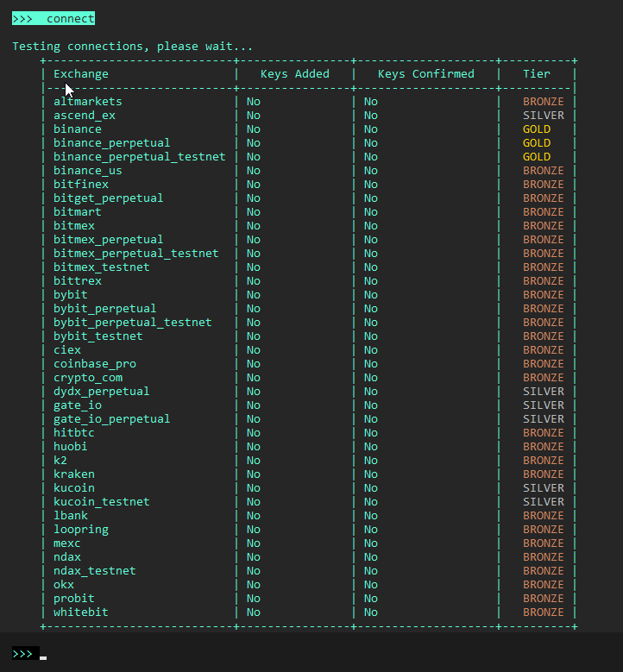Click the GOLD tier label for binance
623x672 pixels.
pyautogui.click(x=536, y=129)
